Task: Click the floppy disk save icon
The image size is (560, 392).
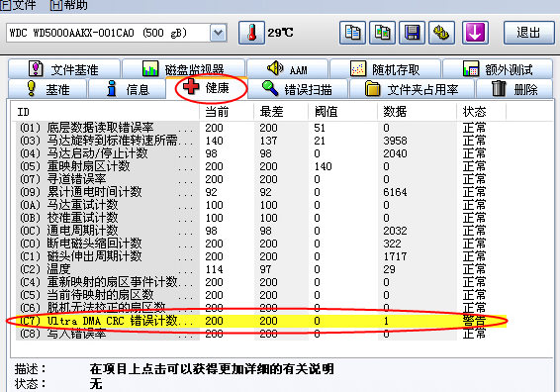Action: point(412,33)
